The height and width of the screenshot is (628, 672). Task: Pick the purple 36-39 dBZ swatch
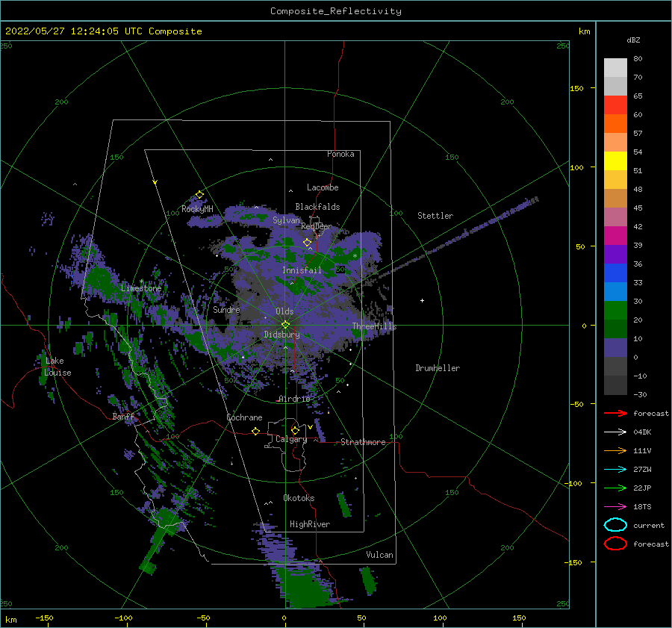[x=615, y=255]
